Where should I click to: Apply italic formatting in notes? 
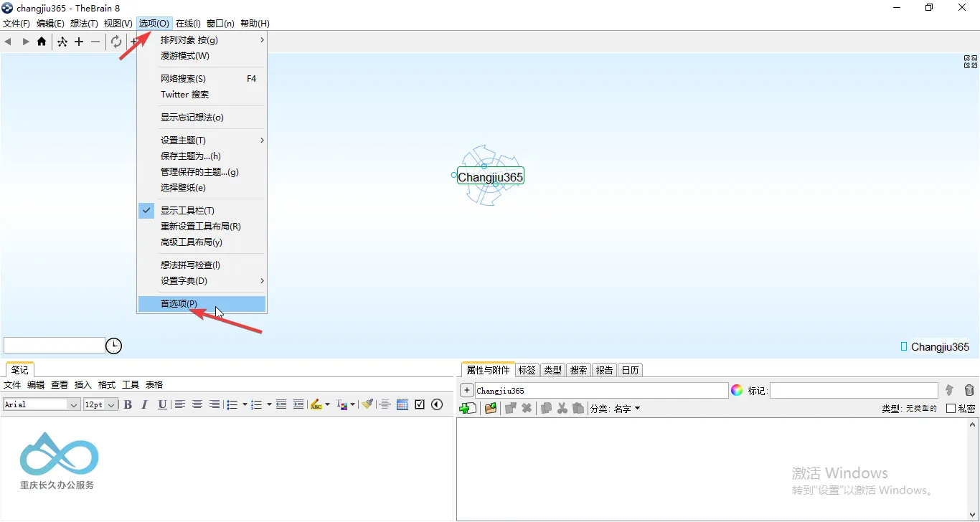tap(144, 404)
